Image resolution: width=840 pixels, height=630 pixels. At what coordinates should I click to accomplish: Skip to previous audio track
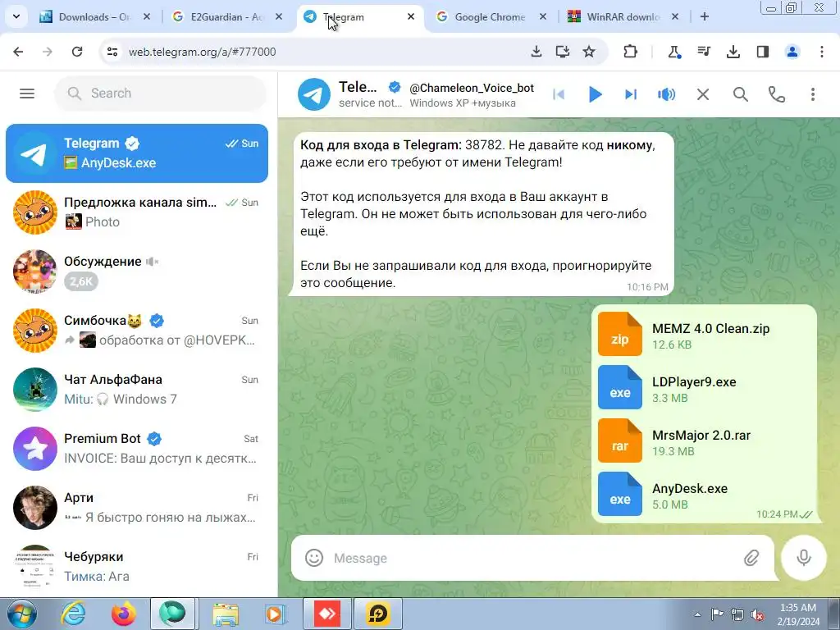pyautogui.click(x=559, y=95)
